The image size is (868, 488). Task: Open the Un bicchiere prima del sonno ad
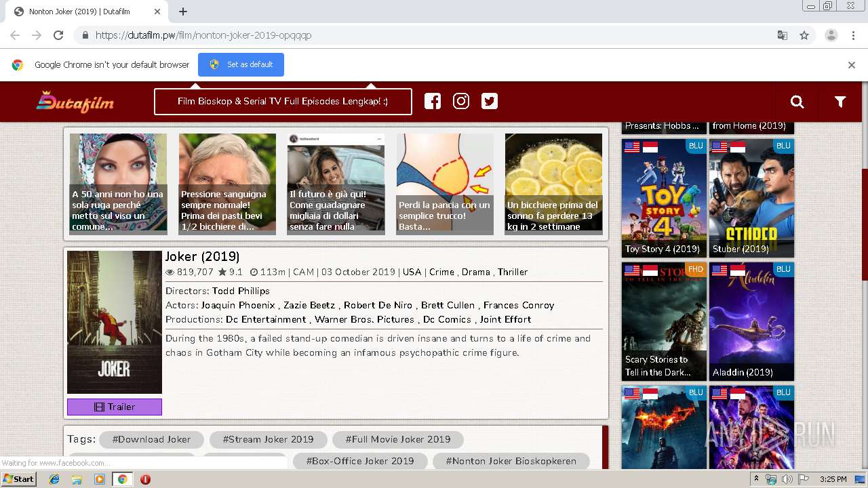coord(553,184)
